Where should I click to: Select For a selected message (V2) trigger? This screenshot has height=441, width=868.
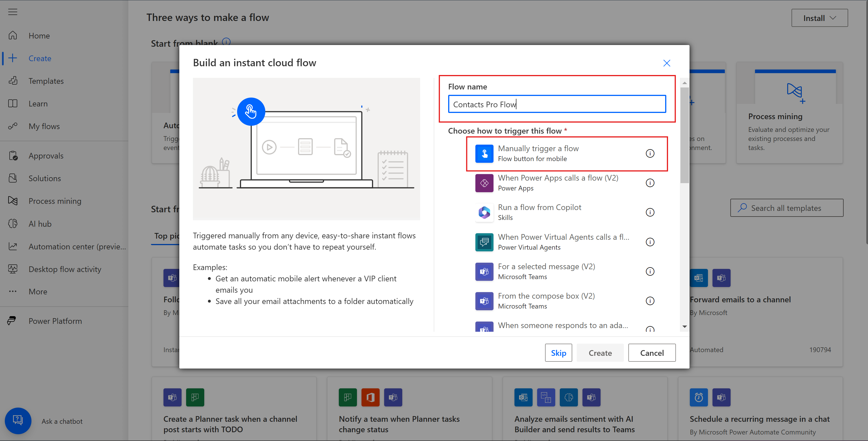[x=567, y=271]
